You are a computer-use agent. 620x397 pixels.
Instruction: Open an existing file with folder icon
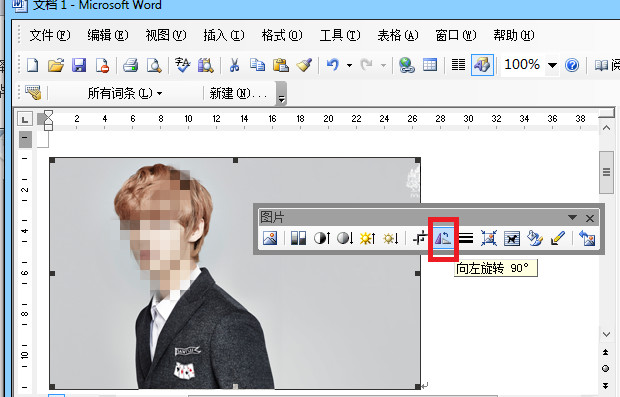[56, 64]
